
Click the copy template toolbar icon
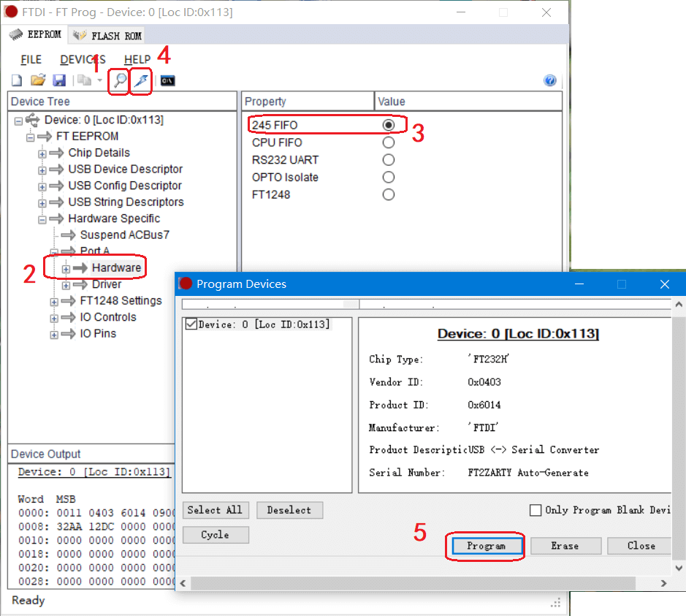pos(84,80)
